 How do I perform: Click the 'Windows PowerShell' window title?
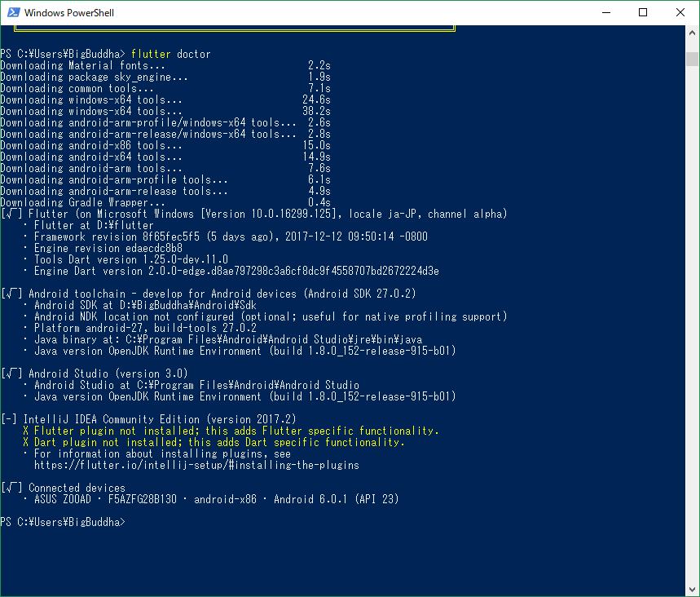click(x=69, y=13)
